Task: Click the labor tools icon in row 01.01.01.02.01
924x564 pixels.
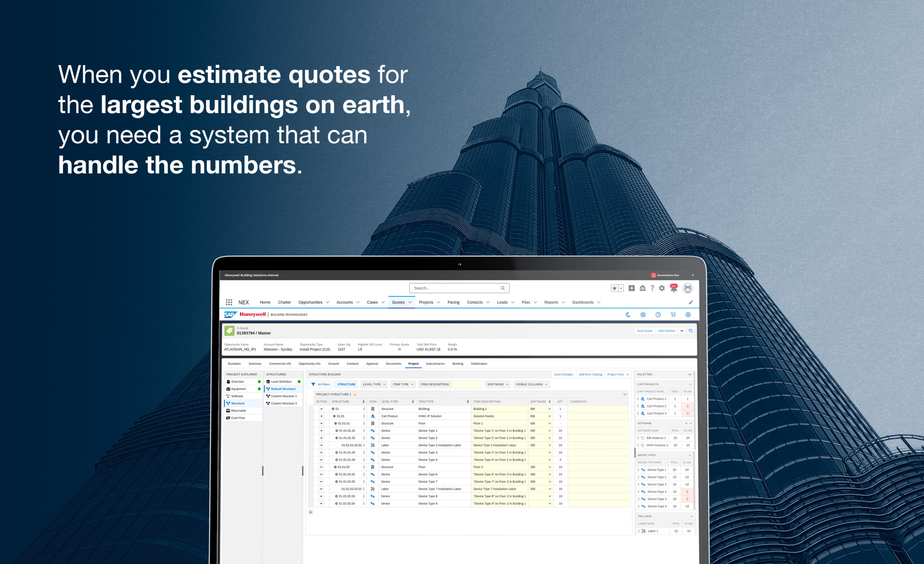Action: [372, 446]
